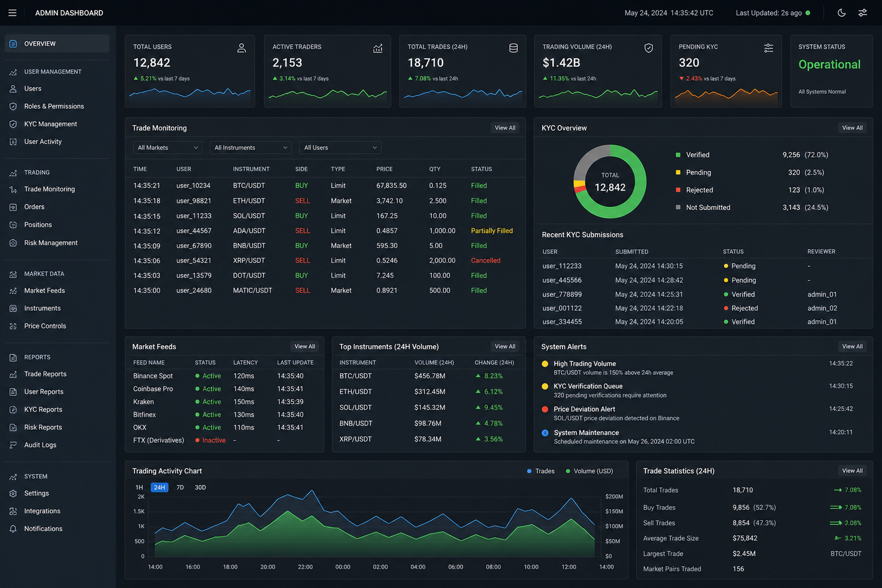Click the Audit Logs sidebar icon
Viewport: 882px width, 588px height.
13,445
